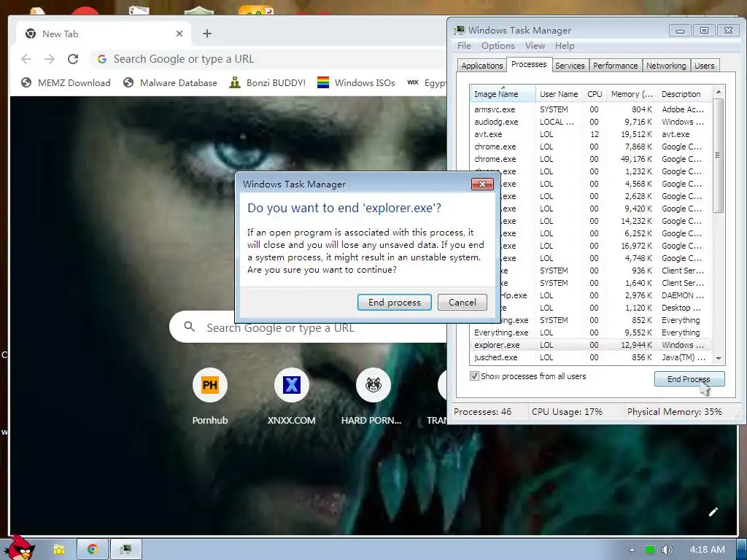Switch to the Users tab
The image size is (747, 560).
tap(704, 66)
